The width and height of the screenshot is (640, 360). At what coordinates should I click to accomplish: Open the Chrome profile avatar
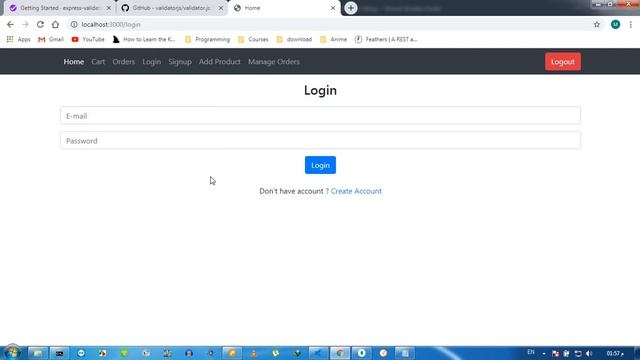(x=616, y=24)
